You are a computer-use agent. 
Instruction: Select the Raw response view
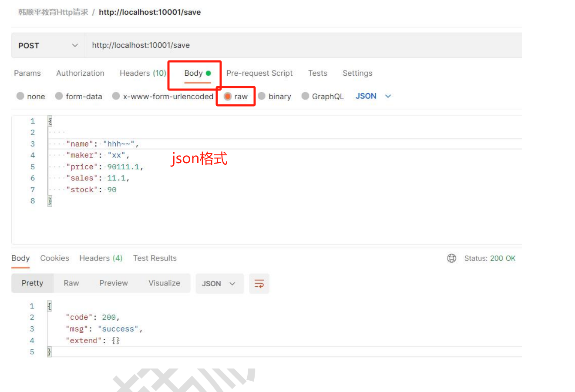(x=71, y=283)
